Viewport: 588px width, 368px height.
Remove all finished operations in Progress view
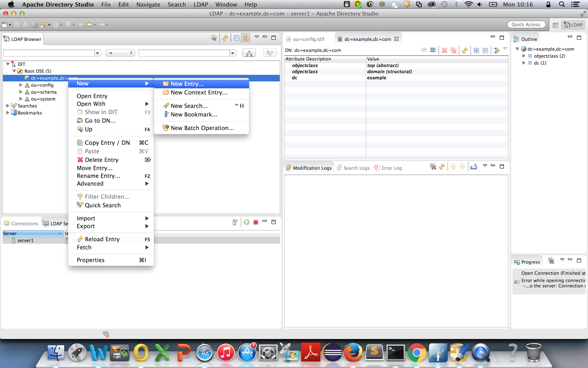[x=551, y=261]
